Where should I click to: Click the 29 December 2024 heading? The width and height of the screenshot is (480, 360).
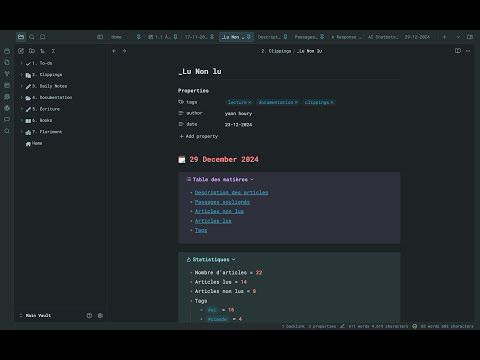pyautogui.click(x=224, y=159)
